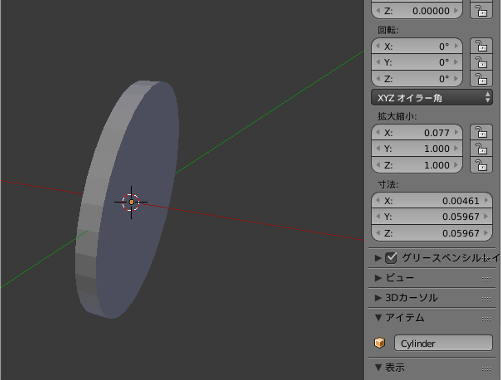The height and width of the screenshot is (380, 501).
Task: Expand the グリースペンシル panel triangle
Action: point(378,258)
